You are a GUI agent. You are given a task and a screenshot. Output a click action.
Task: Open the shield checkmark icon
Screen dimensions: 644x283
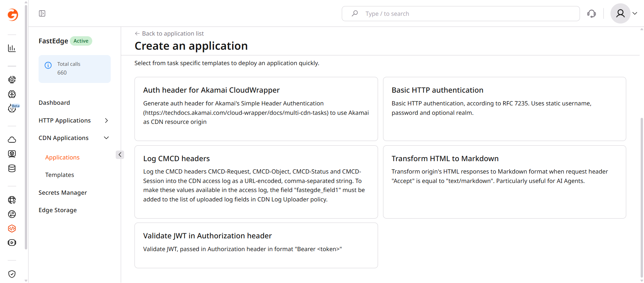tap(12, 274)
